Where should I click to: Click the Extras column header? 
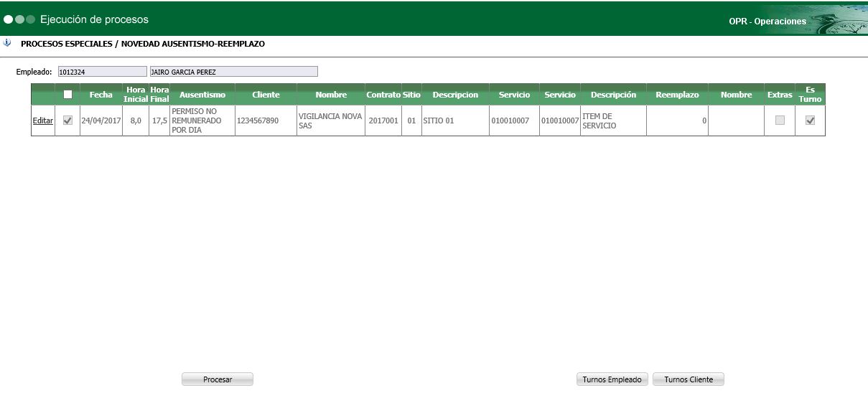(x=780, y=95)
